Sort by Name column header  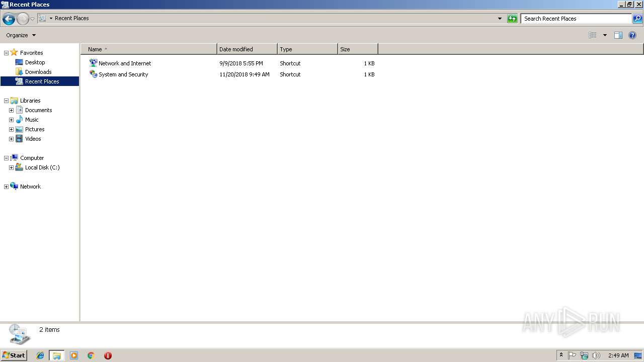(149, 49)
